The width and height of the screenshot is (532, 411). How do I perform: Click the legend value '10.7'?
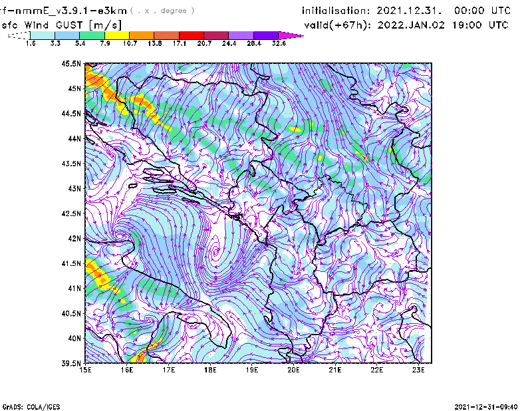pyautogui.click(x=130, y=43)
